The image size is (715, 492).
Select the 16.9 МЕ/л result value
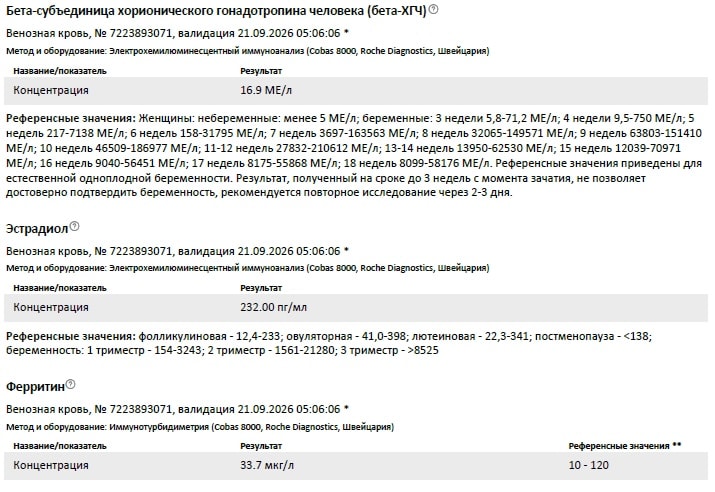[266, 90]
